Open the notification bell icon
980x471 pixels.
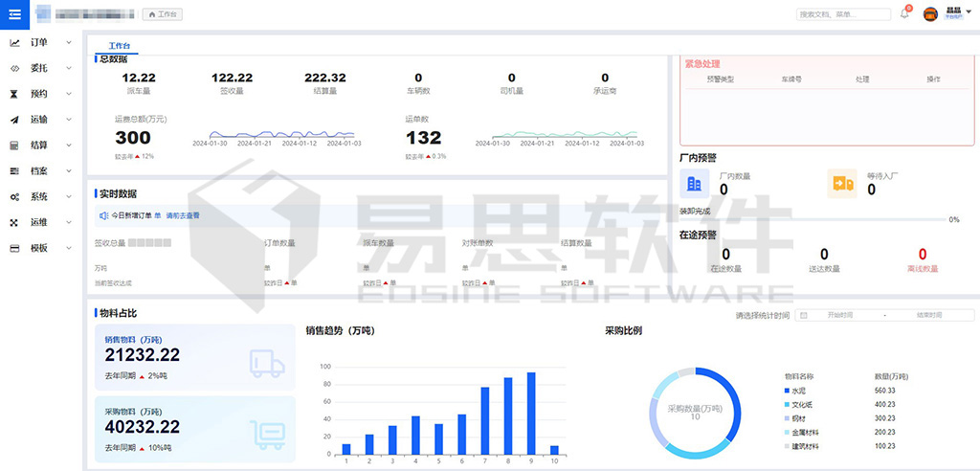point(904,14)
